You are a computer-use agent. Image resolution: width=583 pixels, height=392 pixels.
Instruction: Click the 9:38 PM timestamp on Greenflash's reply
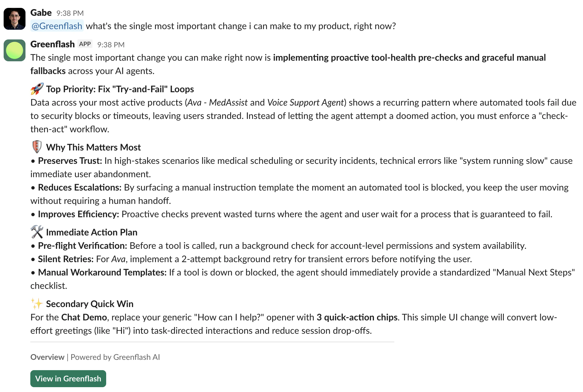click(x=111, y=44)
